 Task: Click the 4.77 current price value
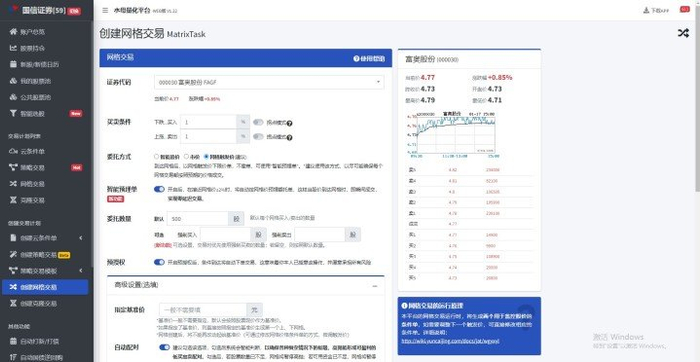(428, 78)
